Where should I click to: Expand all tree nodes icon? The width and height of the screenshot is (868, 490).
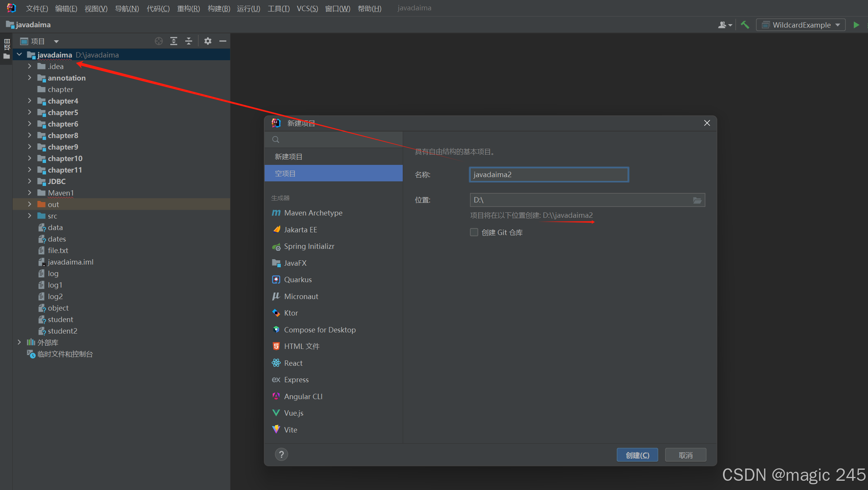click(x=174, y=41)
